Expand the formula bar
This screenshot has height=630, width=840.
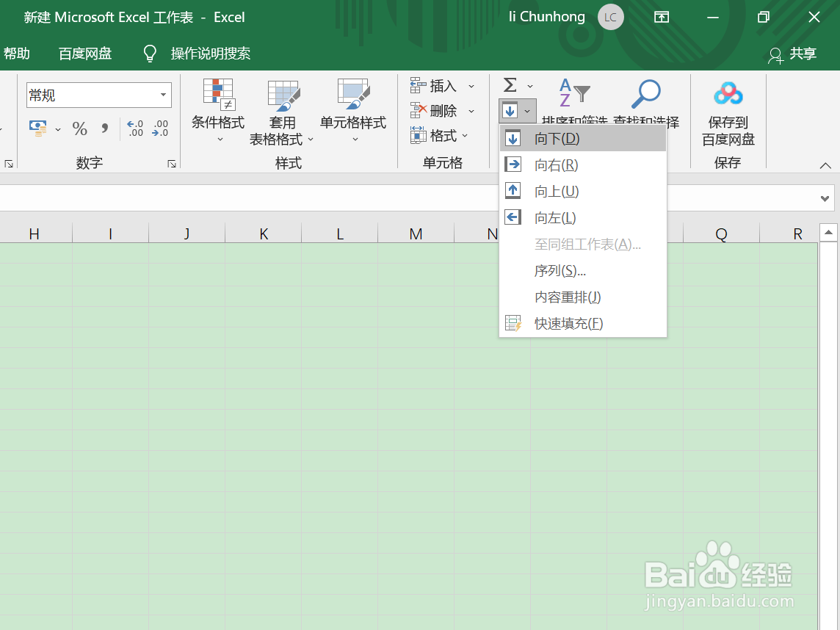pyautogui.click(x=825, y=199)
